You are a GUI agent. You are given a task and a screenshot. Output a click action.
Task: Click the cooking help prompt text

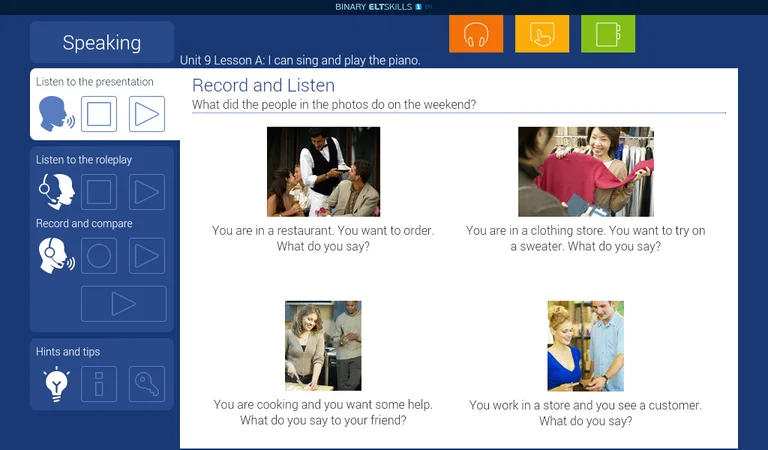[323, 412]
